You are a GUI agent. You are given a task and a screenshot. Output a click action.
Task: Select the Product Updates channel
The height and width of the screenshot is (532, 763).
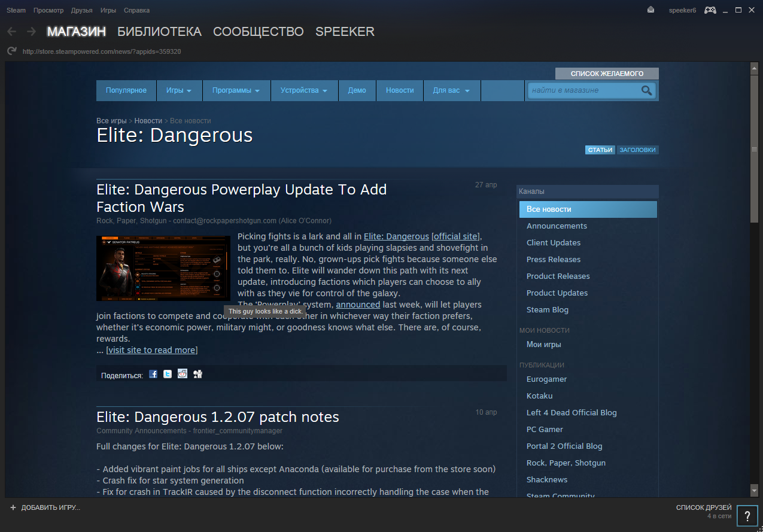point(557,293)
